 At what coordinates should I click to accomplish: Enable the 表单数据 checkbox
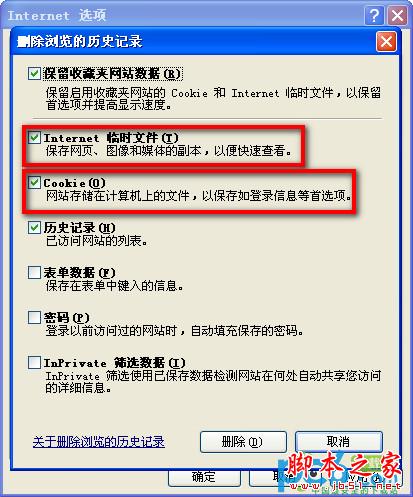pos(34,272)
